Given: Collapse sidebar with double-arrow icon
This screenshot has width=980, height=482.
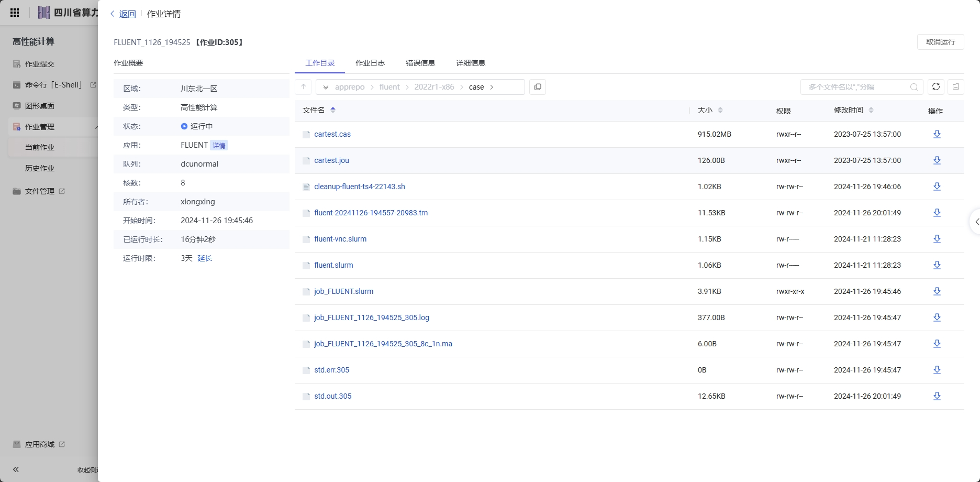Looking at the screenshot, I should pos(16,469).
